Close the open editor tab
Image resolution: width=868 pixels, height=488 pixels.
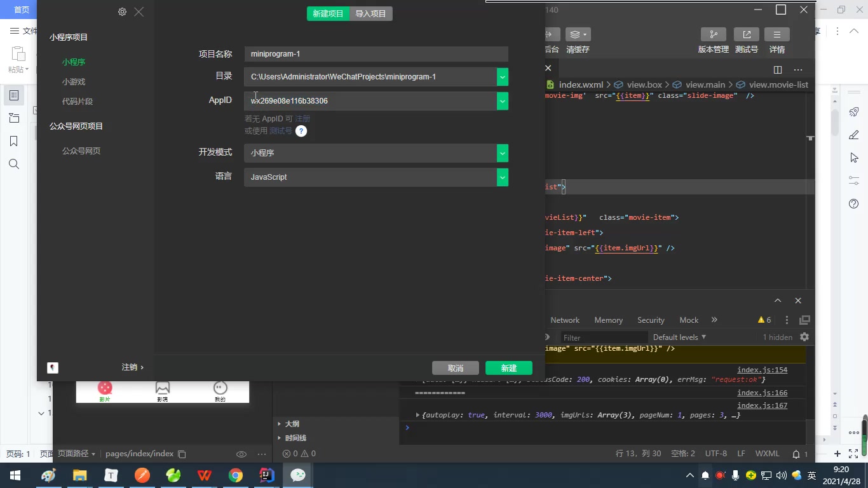tap(548, 68)
